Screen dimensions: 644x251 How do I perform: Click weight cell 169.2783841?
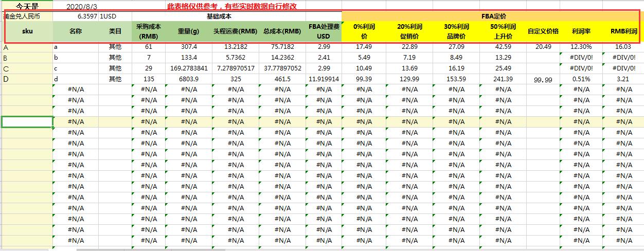[x=188, y=68]
